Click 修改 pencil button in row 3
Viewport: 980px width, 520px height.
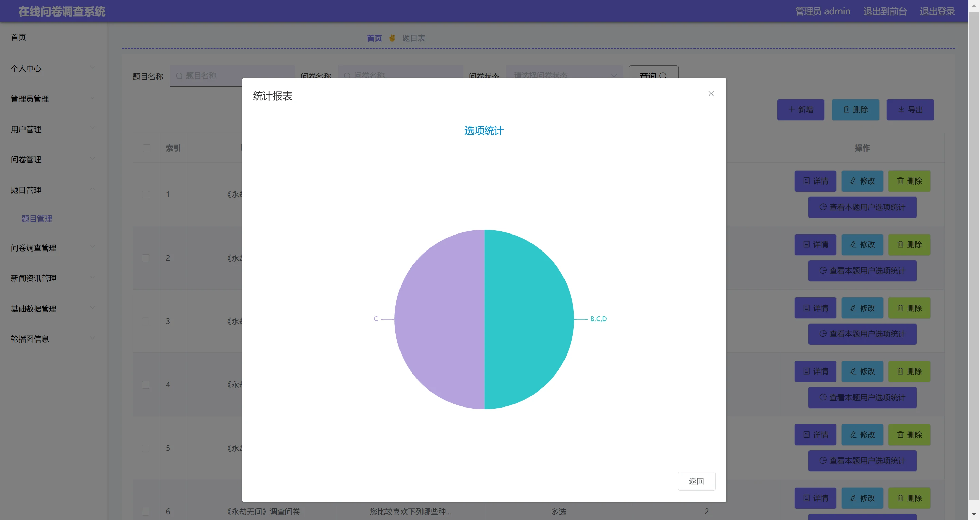(x=862, y=308)
